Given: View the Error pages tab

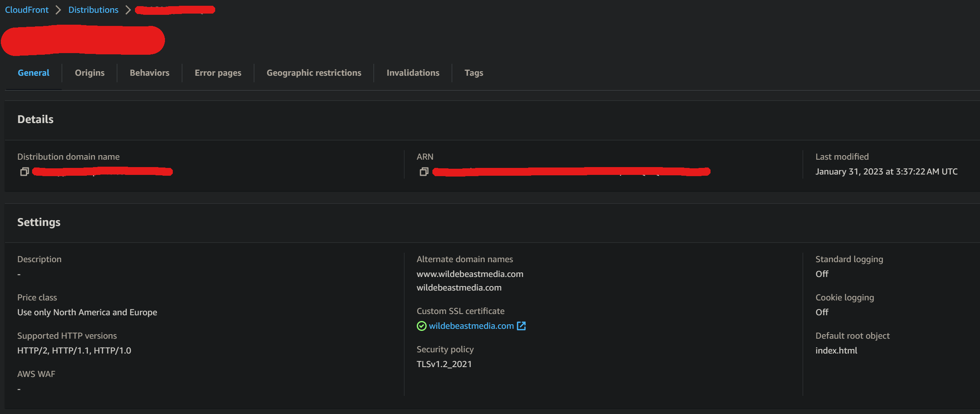Looking at the screenshot, I should pyautogui.click(x=218, y=73).
